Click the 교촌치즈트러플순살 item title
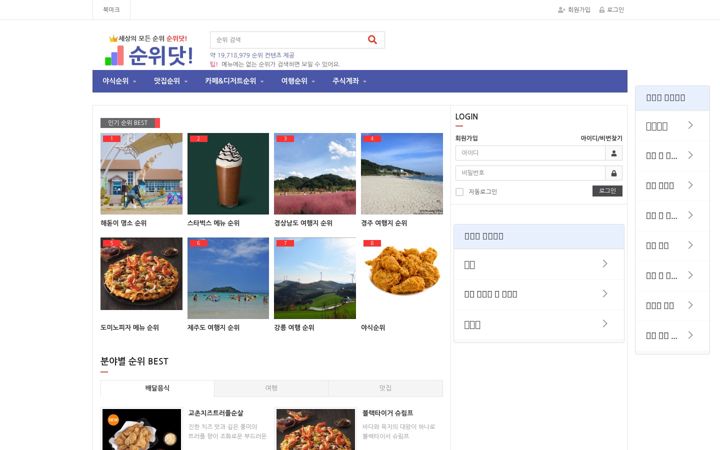Viewport: 720px width, 450px height. pyautogui.click(x=216, y=413)
